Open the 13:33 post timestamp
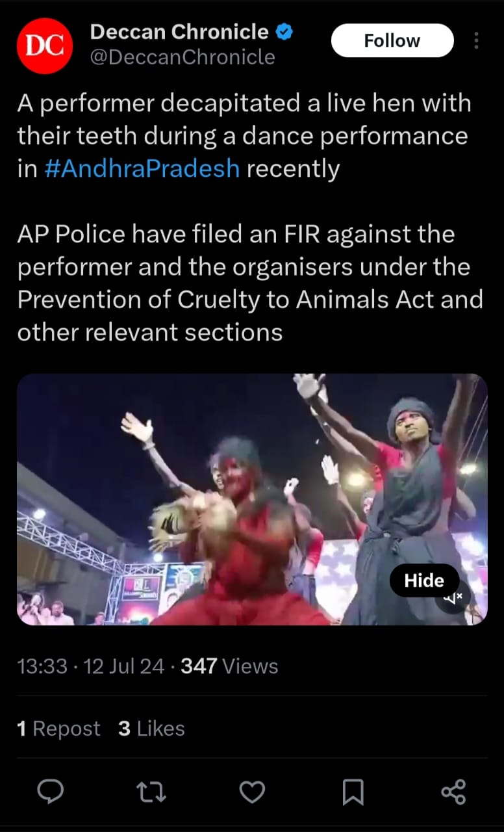The height and width of the screenshot is (832, 504). 42,666
